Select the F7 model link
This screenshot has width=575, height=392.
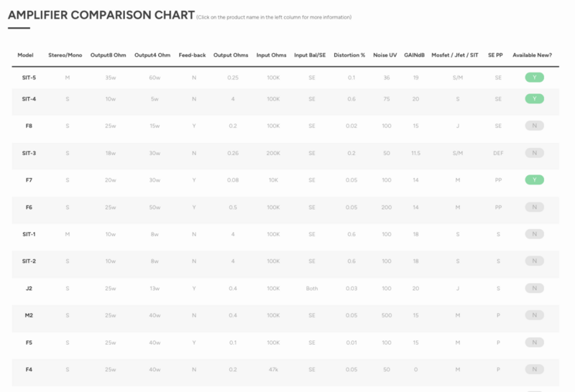click(29, 179)
